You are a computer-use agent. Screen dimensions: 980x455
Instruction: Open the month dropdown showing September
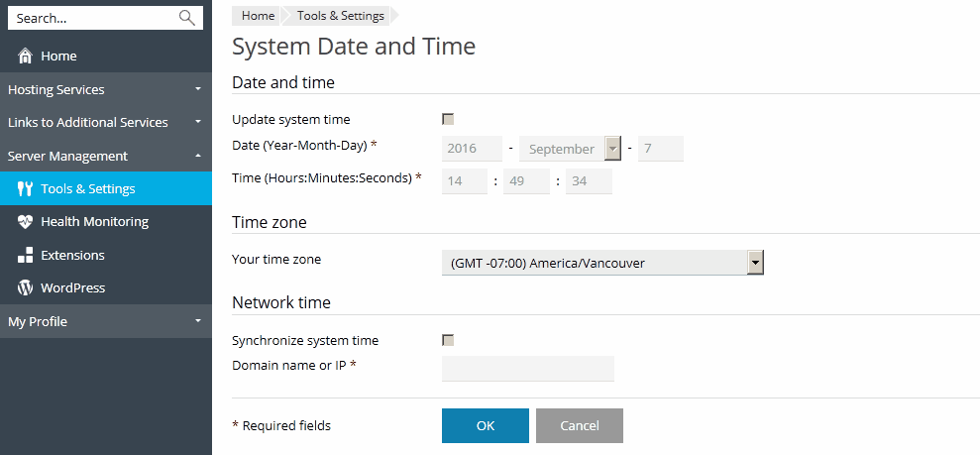[x=570, y=149]
